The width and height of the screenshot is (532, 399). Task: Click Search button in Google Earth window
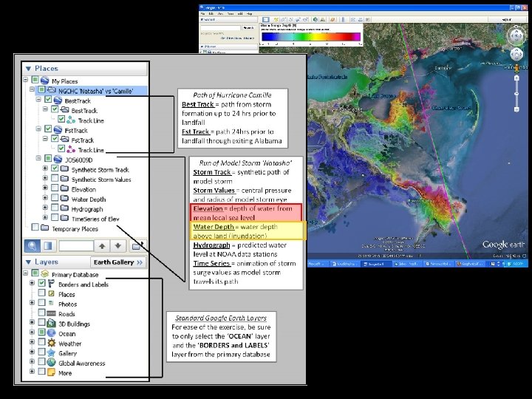[248, 28]
